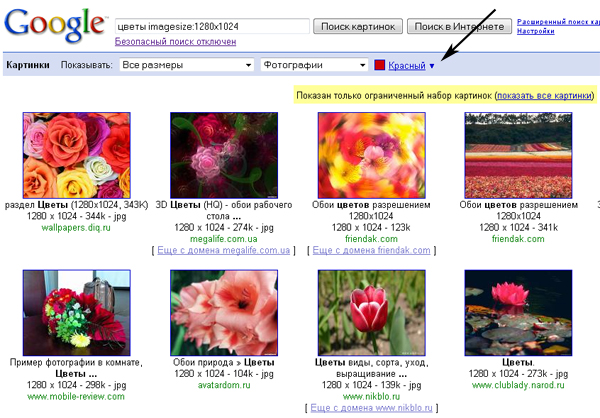Viewport: 600px width, 418px height.
Task: Click the caption раздел Цветы (1280x1024, 343K)
Action: (x=76, y=205)
